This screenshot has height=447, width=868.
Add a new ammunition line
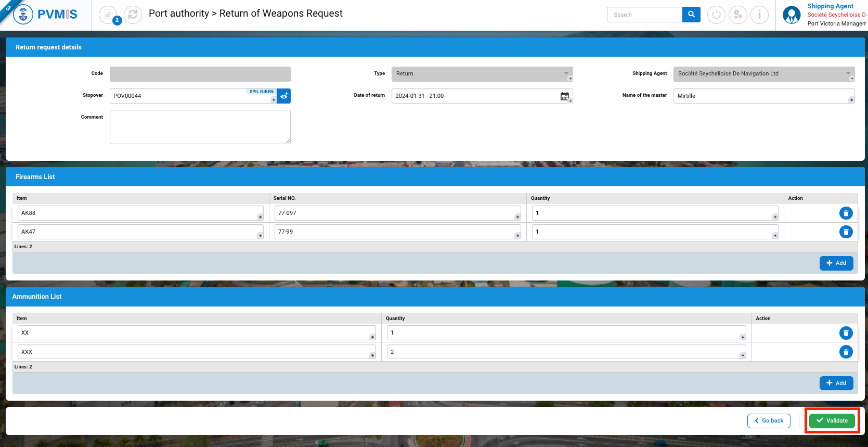[x=836, y=383]
